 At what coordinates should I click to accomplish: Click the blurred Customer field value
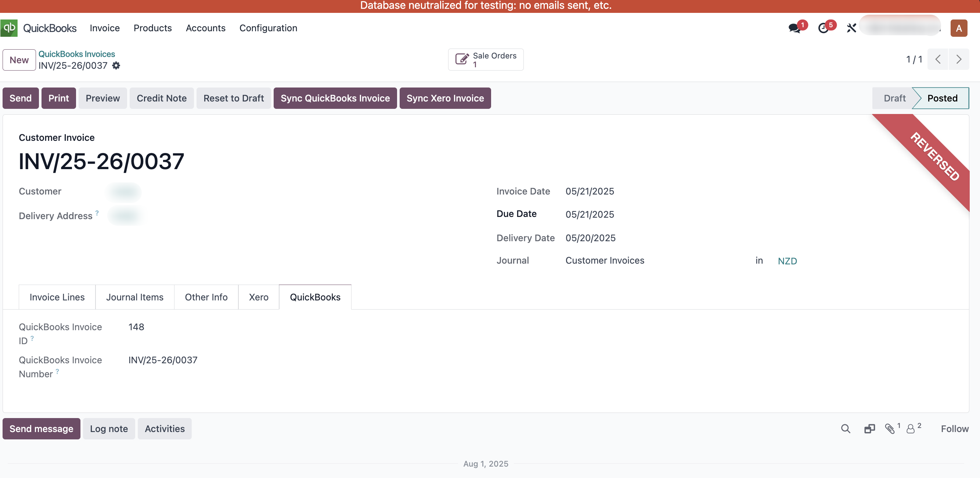click(124, 192)
